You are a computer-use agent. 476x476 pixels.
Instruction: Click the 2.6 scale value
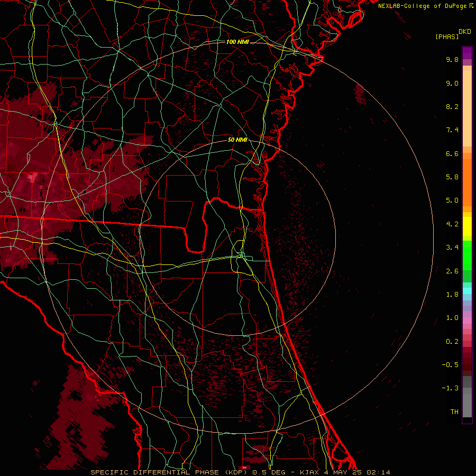452,271
